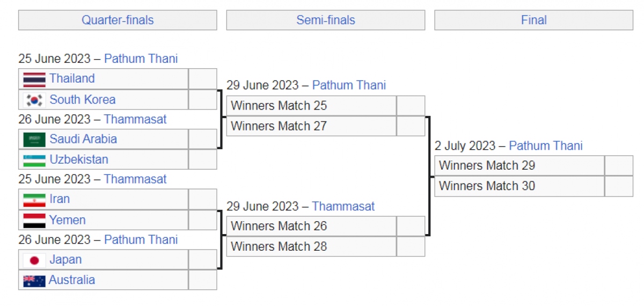
Task: Click the Japan flag icon
Action: pos(34,260)
